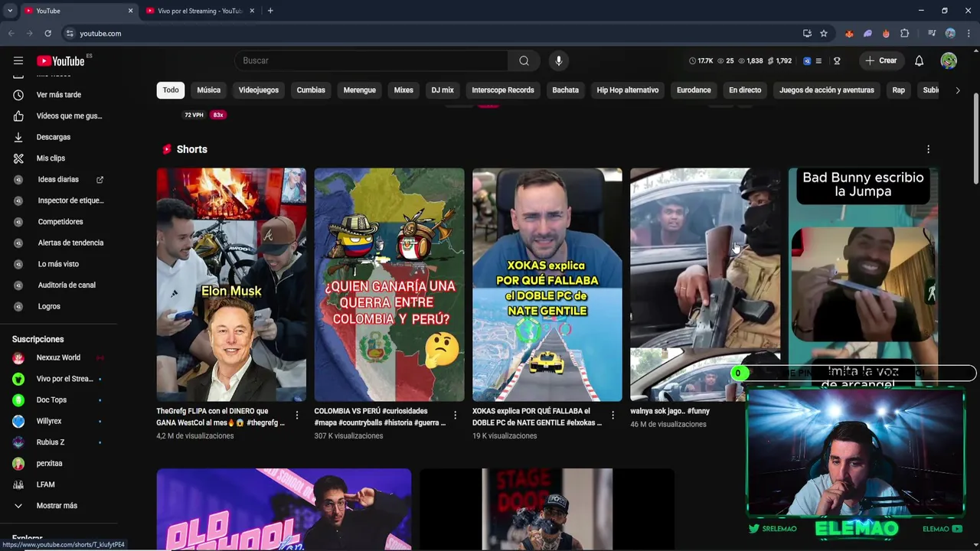Click the install app icon in address bar
The height and width of the screenshot is (551, 980).
coord(807,34)
